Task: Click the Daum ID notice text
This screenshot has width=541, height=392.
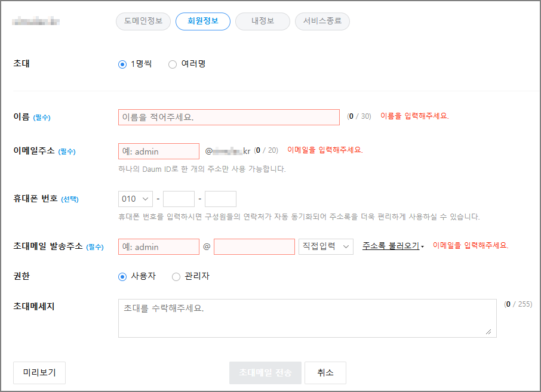Action: pos(202,169)
